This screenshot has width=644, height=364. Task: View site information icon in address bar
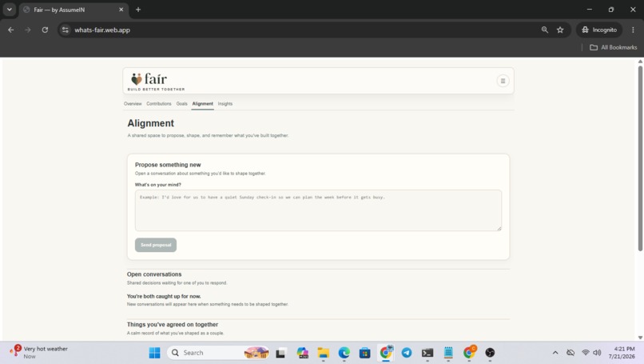[66, 30]
